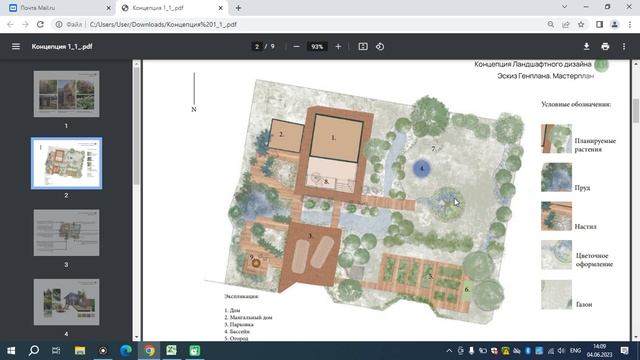The image size is (640, 360).
Task: Zoom in with the plus button
Action: (338, 47)
